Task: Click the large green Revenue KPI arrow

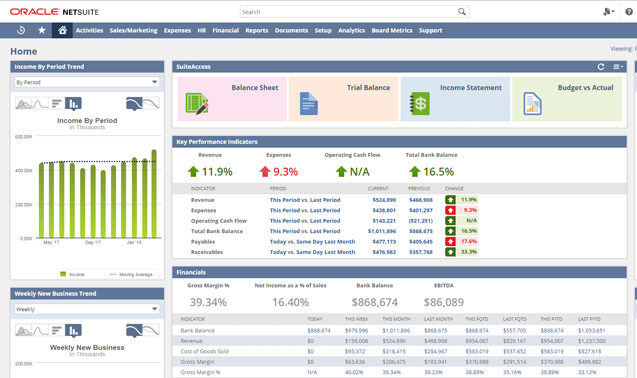Action: [193, 172]
